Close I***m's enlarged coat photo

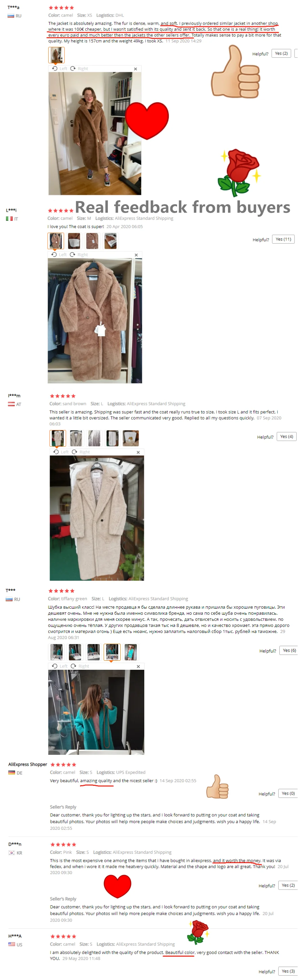tap(138, 452)
